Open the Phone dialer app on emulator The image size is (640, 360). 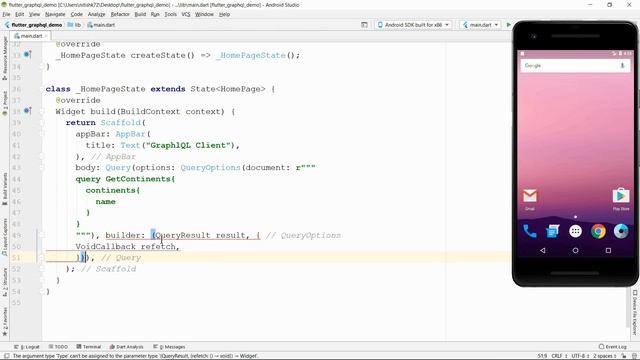click(x=530, y=231)
